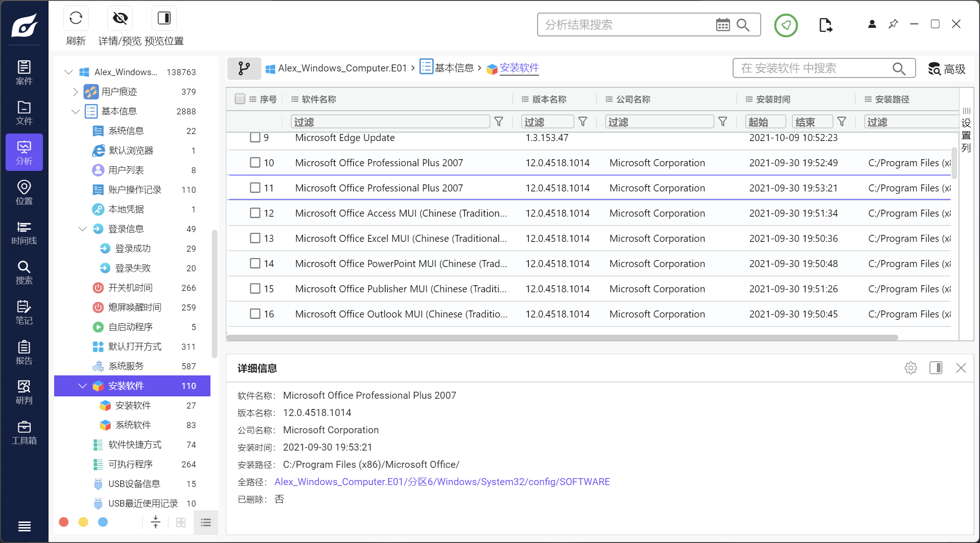
Task: Open 位置 in the sidebar
Action: click(x=24, y=193)
